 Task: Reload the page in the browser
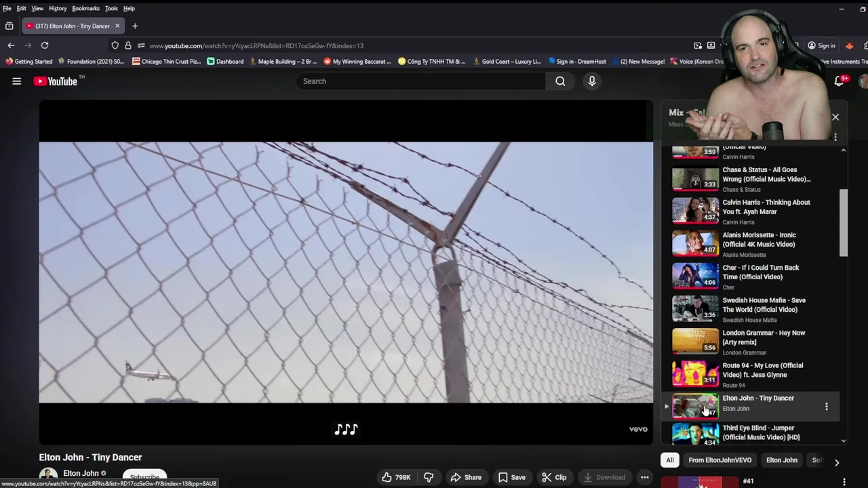tap(45, 45)
